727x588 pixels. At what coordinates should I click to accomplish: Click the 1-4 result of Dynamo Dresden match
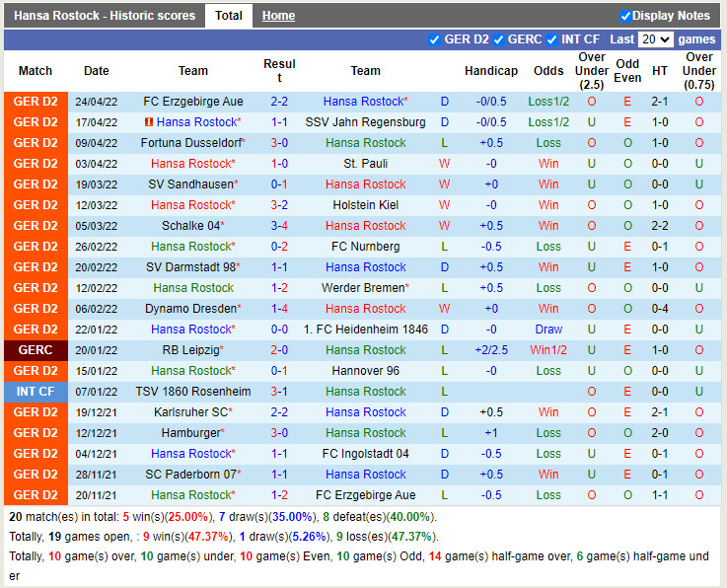point(279,309)
